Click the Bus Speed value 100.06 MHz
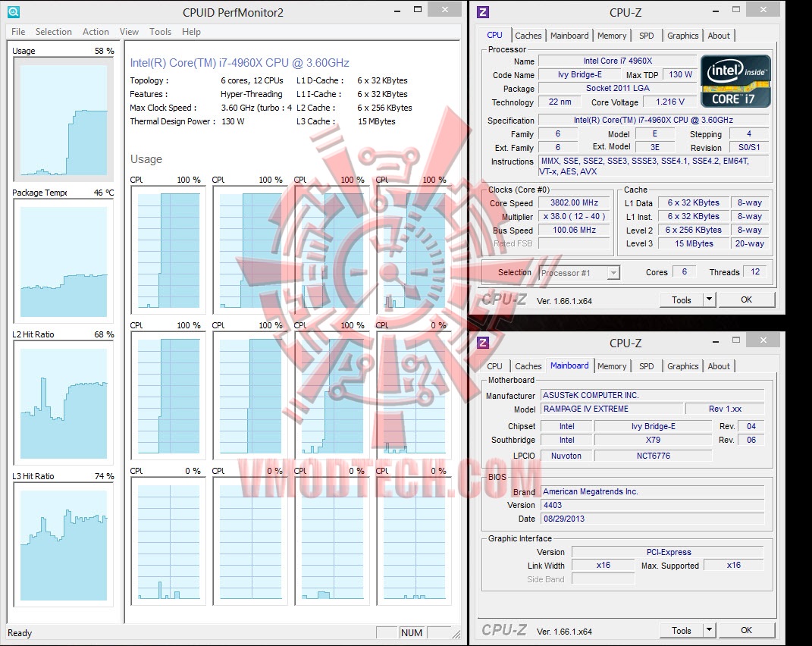This screenshot has height=646, width=812. (574, 230)
